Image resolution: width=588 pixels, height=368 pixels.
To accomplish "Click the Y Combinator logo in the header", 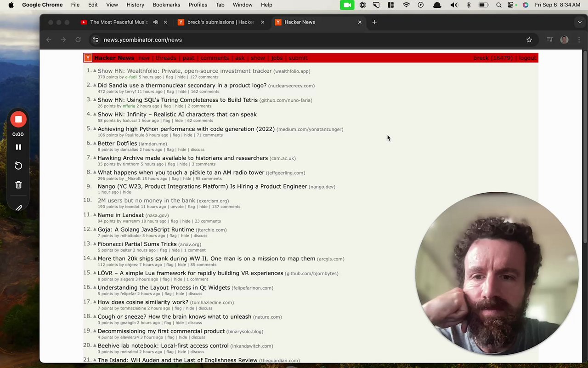I will point(88,58).
